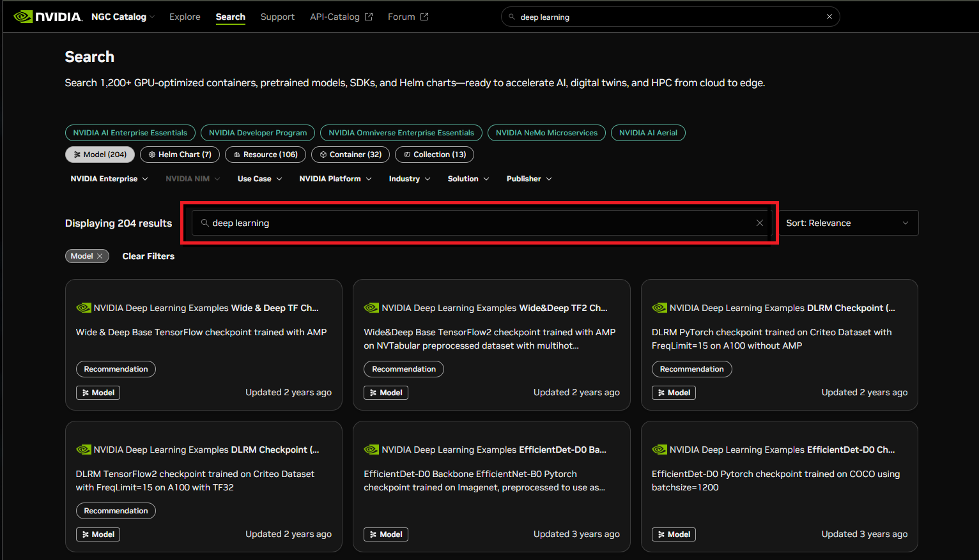The image size is (979, 560).
Task: Toggle the Container (32) filter
Action: pos(350,155)
